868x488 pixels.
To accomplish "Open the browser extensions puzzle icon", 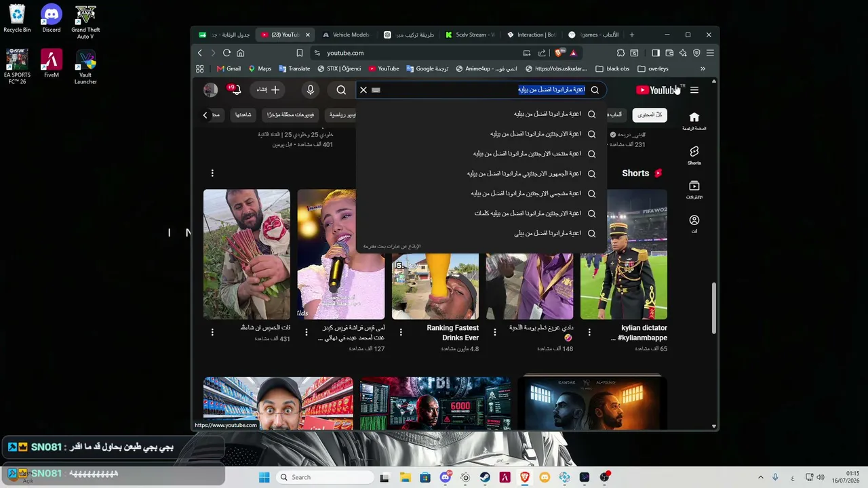I will tap(620, 53).
